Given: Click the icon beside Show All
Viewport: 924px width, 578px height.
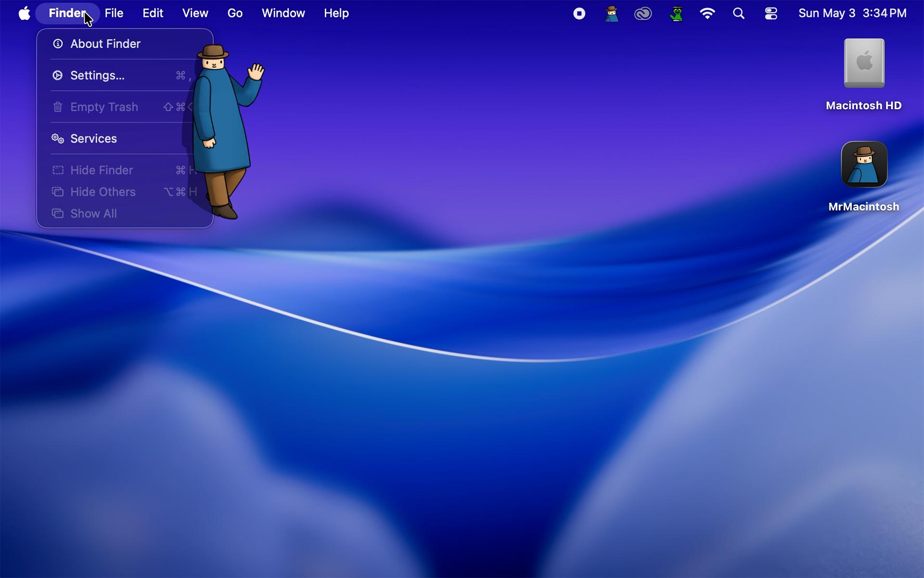Looking at the screenshot, I should 58,213.
